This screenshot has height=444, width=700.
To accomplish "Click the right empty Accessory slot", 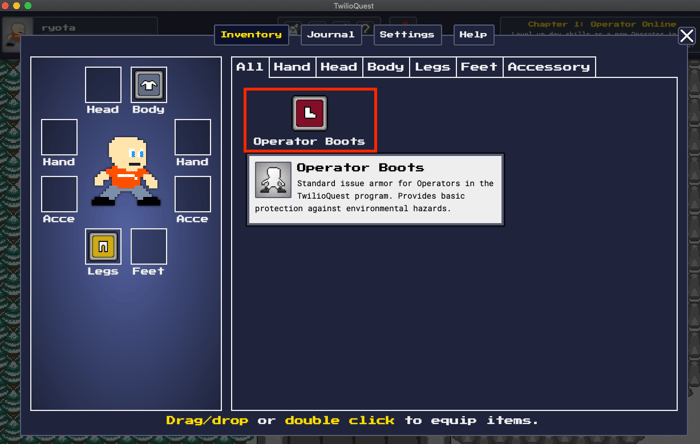I will point(193,194).
